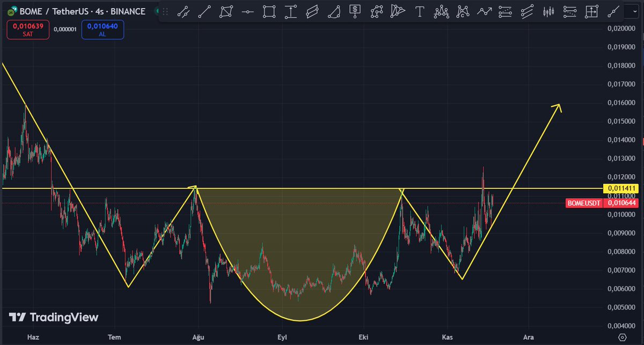Select the price range measure tool
The image size is (644, 345).
coord(290,11)
